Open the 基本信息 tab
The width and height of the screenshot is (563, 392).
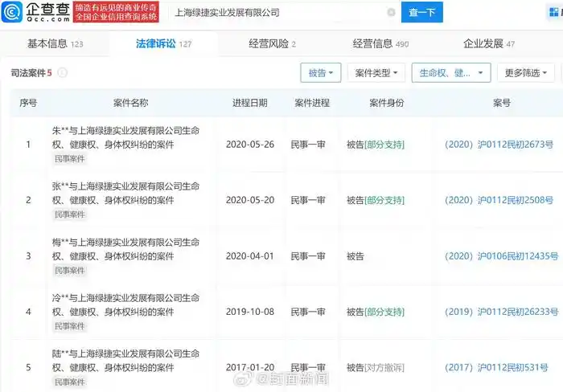pyautogui.click(x=55, y=43)
